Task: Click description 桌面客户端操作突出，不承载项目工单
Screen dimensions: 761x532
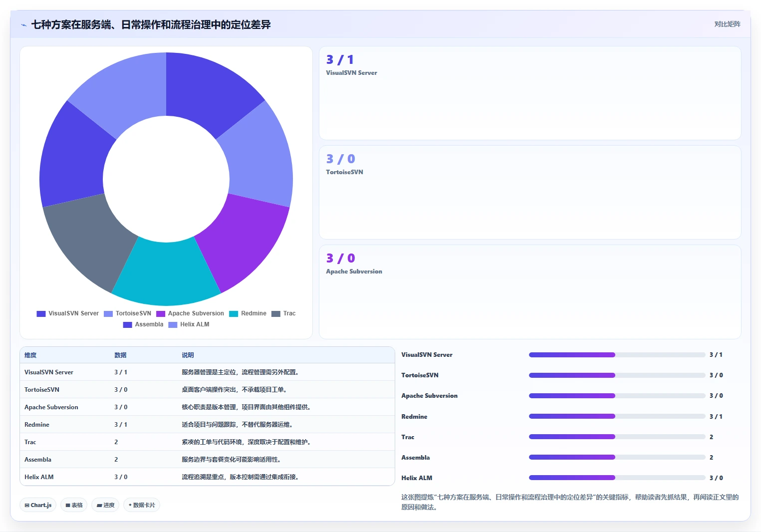Action: (234, 390)
